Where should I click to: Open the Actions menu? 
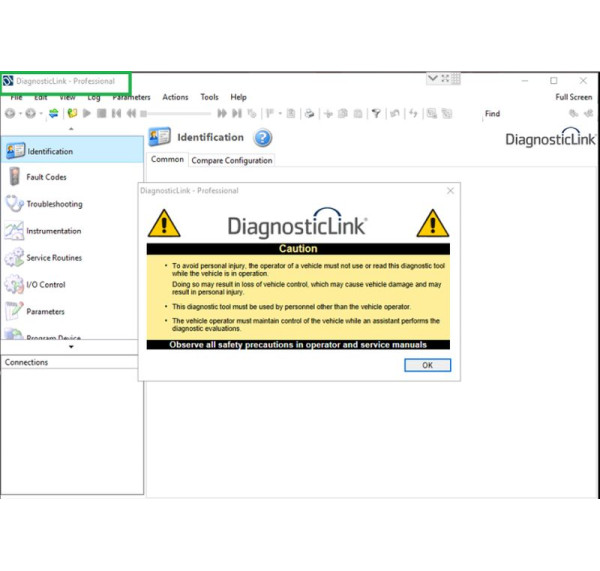(175, 97)
